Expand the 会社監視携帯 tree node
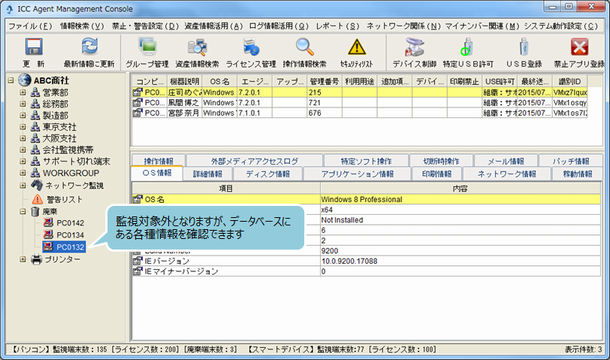The width and height of the screenshot is (610, 360). (23, 150)
